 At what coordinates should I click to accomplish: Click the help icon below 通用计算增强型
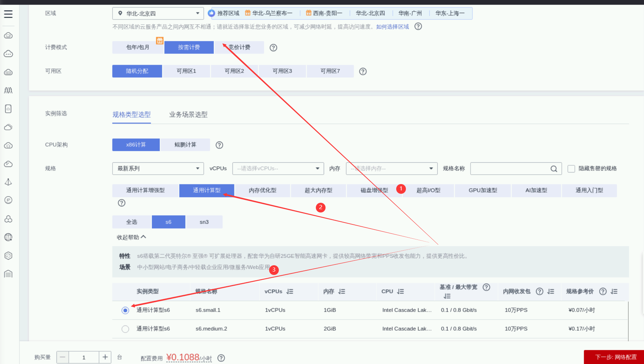[121, 203]
